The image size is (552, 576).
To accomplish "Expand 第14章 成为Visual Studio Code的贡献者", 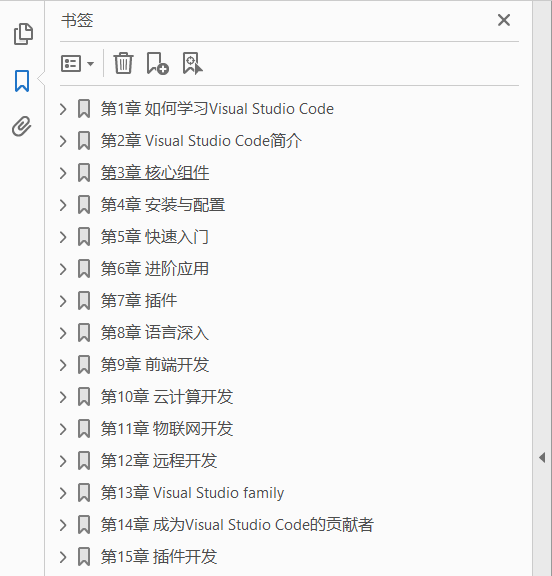I will (63, 525).
